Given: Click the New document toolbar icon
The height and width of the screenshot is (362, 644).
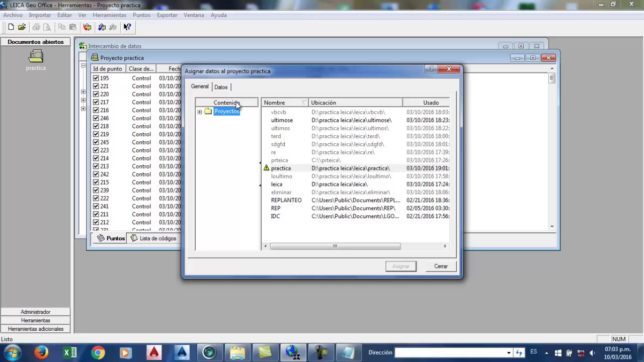Looking at the screenshot, I should [11, 27].
